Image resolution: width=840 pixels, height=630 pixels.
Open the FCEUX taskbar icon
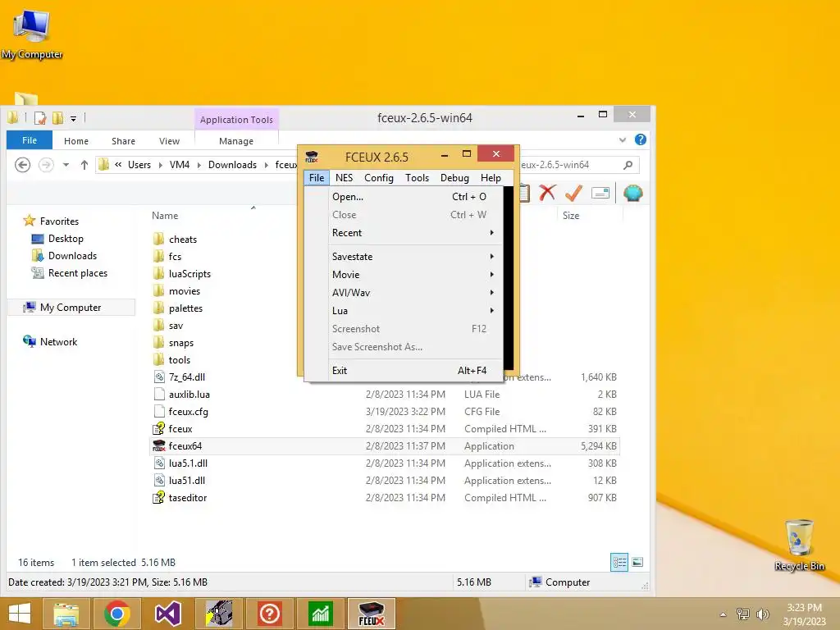point(372,614)
